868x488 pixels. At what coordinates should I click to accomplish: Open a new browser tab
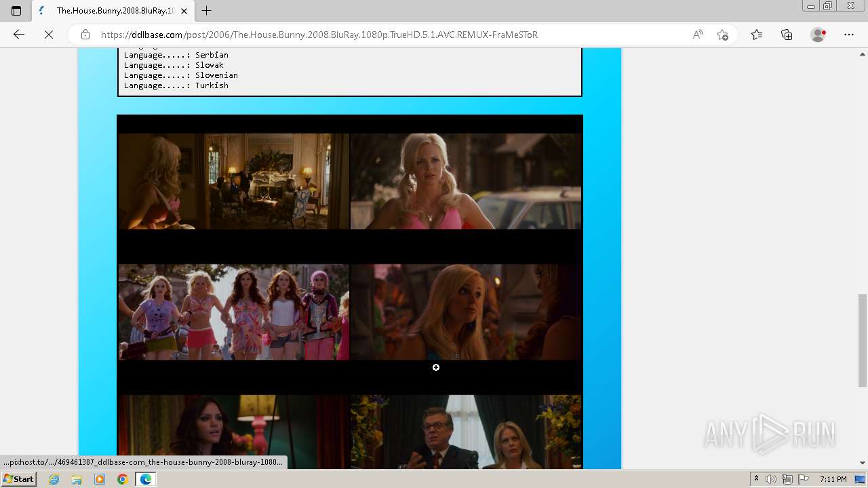tap(207, 11)
